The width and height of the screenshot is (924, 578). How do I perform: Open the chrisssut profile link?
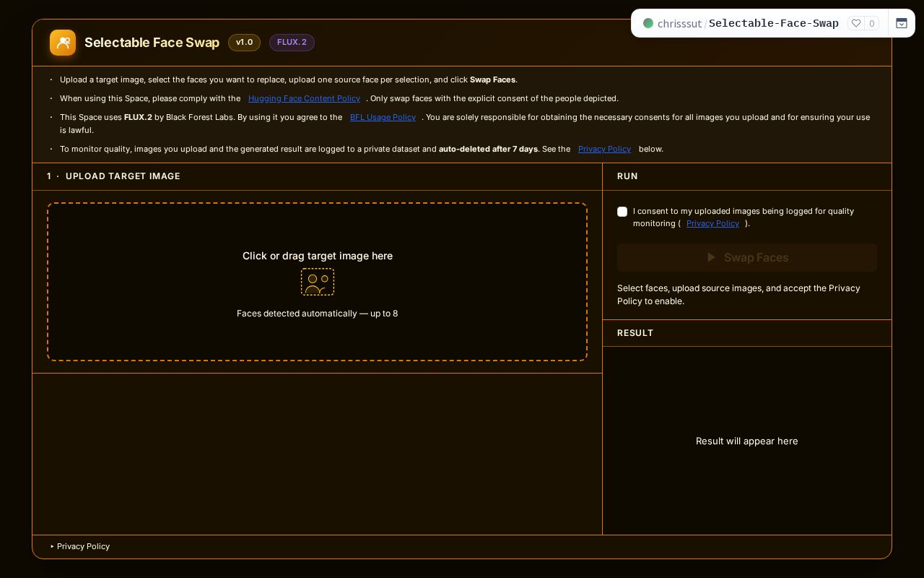(679, 23)
